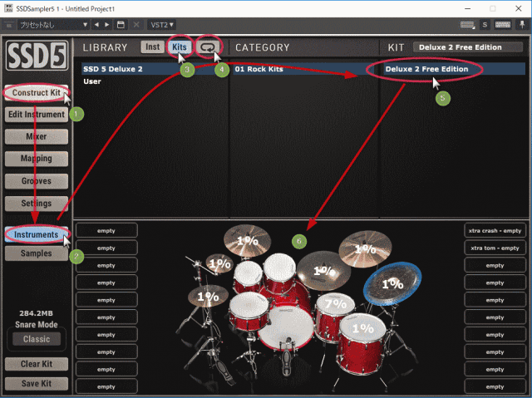
Task: Click the refresh library loop icon
Action: click(x=207, y=47)
